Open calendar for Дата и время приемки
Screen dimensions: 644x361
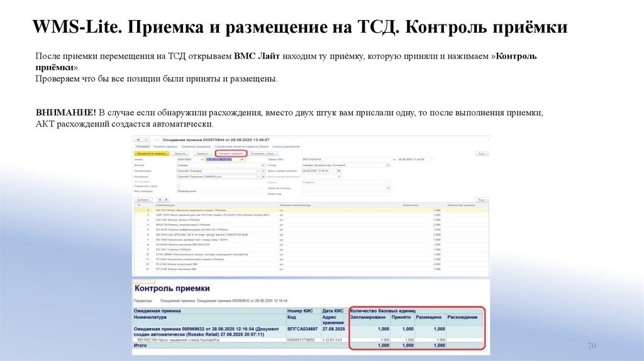tap(339, 171)
